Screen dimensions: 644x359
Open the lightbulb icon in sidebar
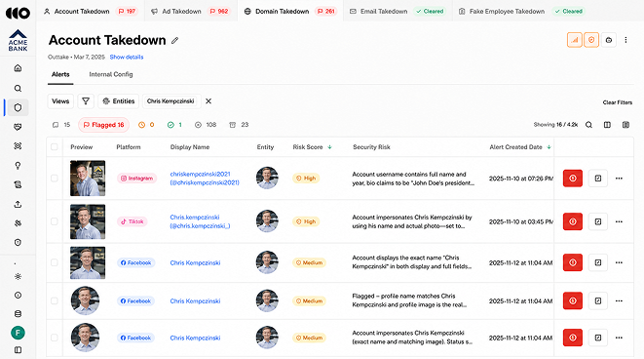pos(18,165)
